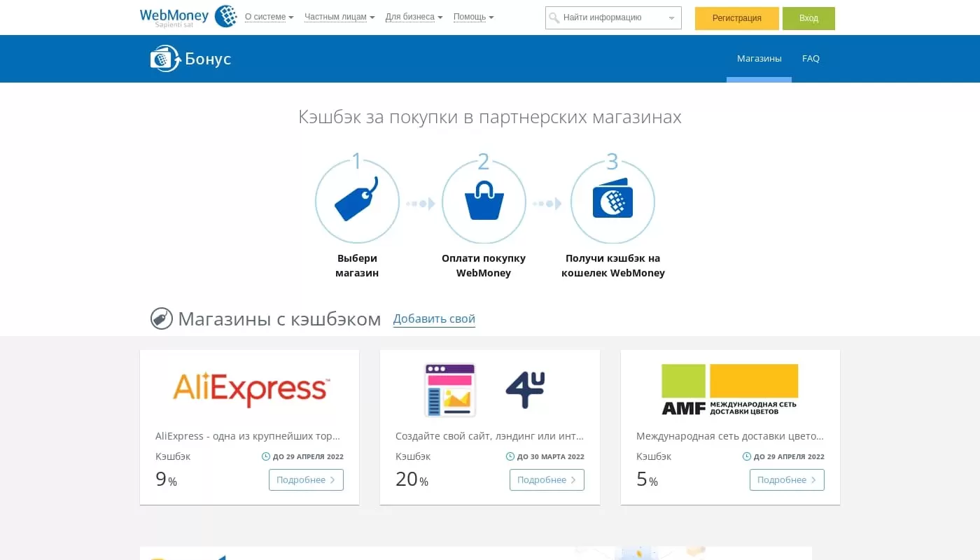Click the Вход button
The image size is (980, 560).
808,18
